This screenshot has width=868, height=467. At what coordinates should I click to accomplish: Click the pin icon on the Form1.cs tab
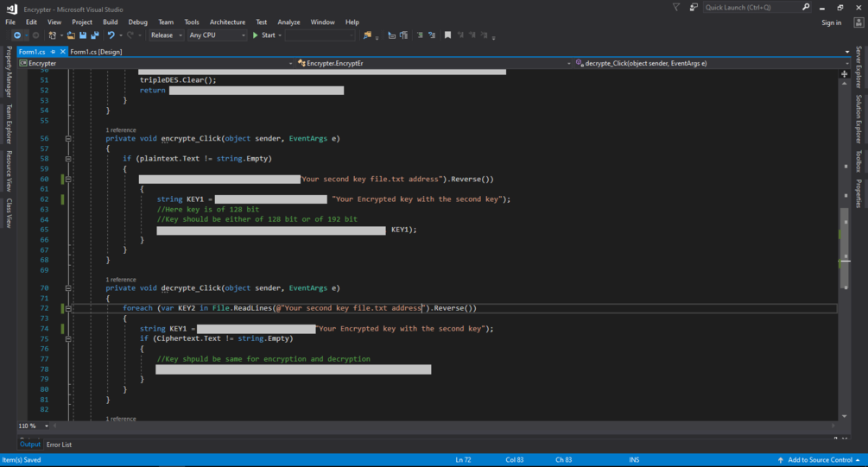click(x=54, y=52)
